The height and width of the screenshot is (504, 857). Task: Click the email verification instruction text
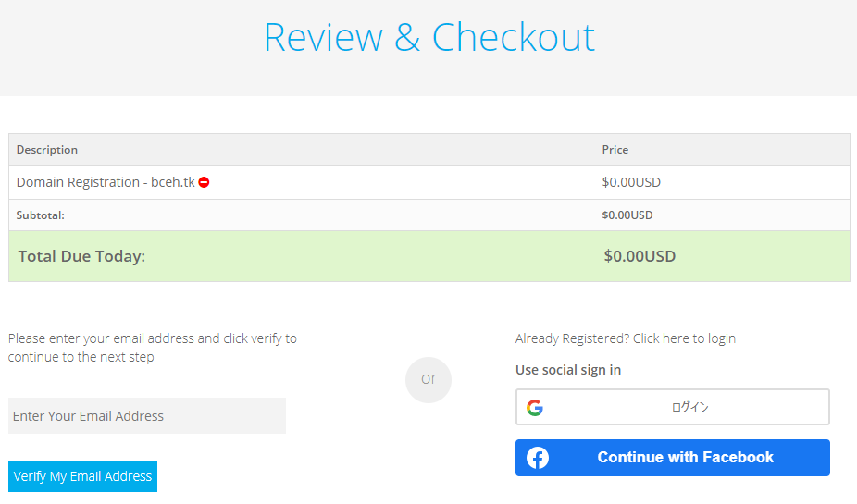[153, 348]
